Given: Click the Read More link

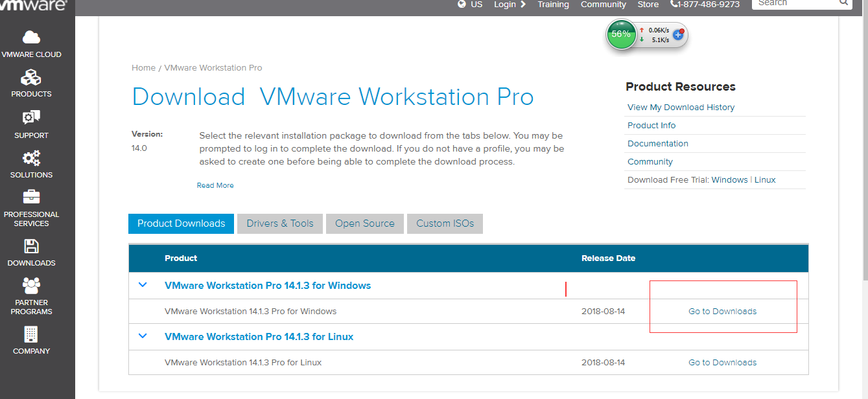Looking at the screenshot, I should pos(215,185).
